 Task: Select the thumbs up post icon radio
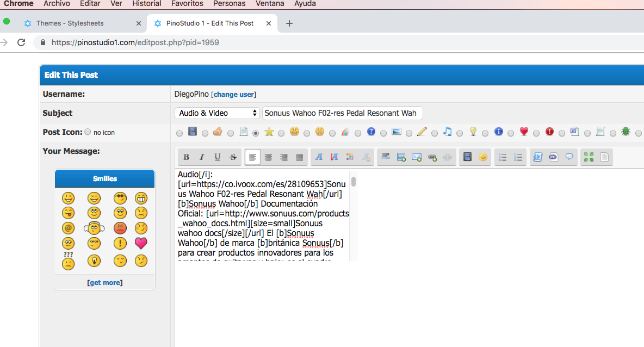point(205,133)
